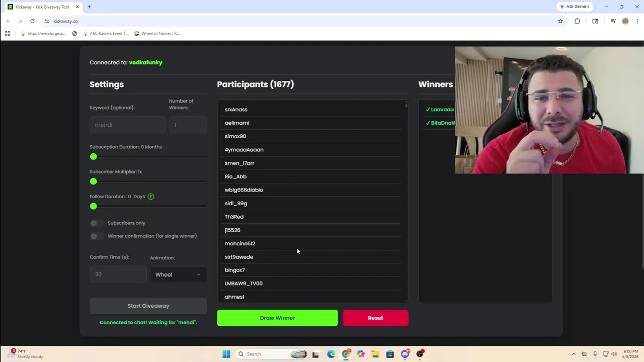Open Chrome from the taskbar
This screenshot has height=362, width=644.
pyautogui.click(x=346, y=354)
